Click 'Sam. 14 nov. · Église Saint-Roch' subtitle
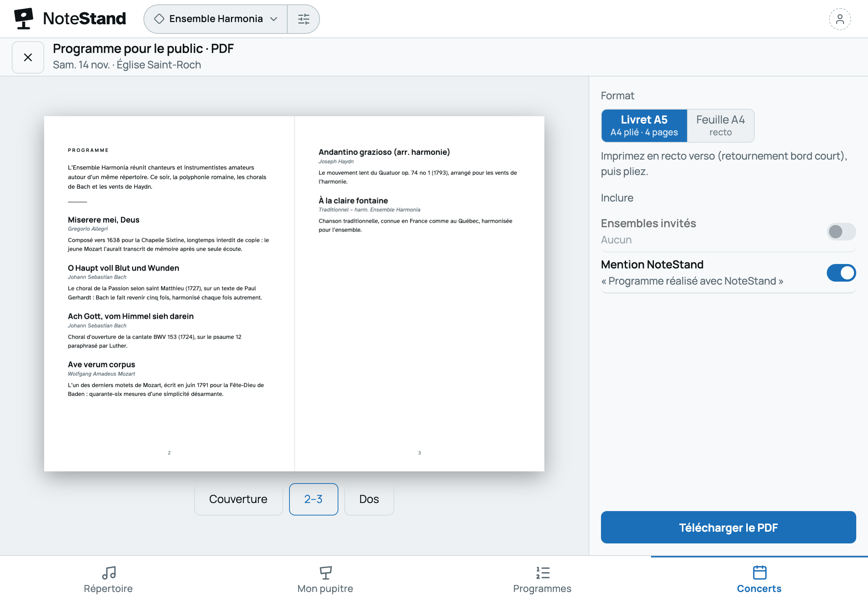This screenshot has width=868, height=603. coord(127,65)
